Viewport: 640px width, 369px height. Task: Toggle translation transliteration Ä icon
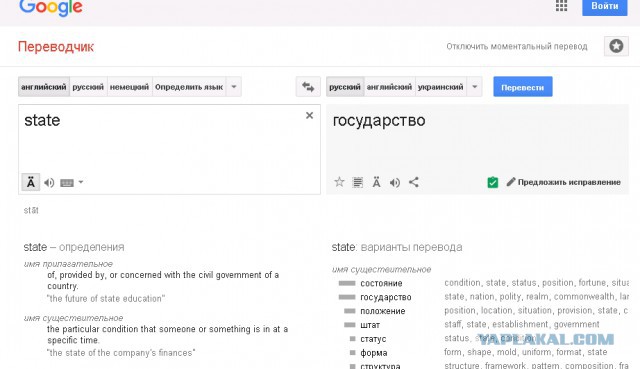(x=376, y=182)
